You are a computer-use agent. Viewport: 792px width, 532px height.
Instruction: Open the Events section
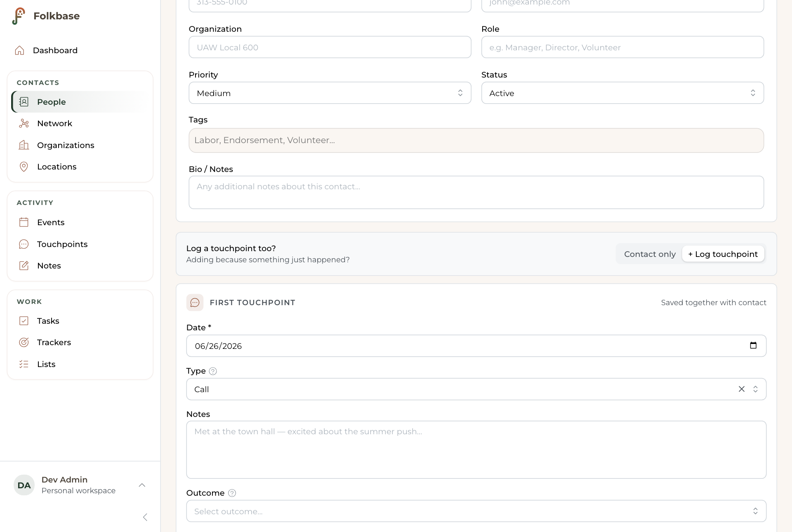(80, 222)
